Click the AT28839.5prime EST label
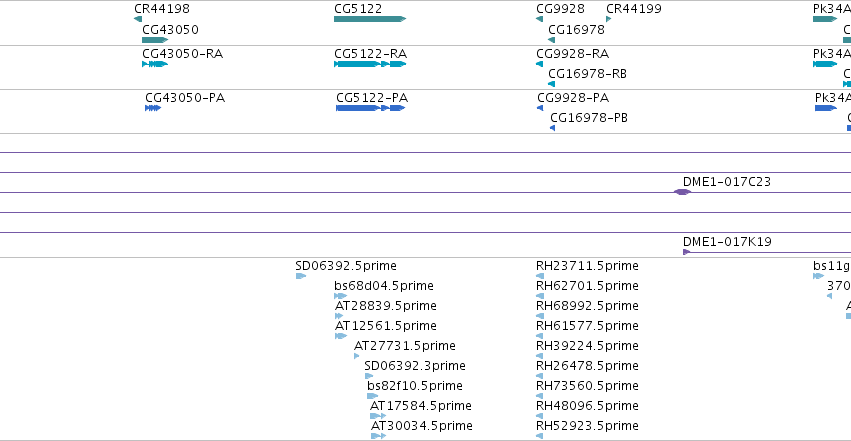This screenshot has width=851, height=441. tap(385, 306)
